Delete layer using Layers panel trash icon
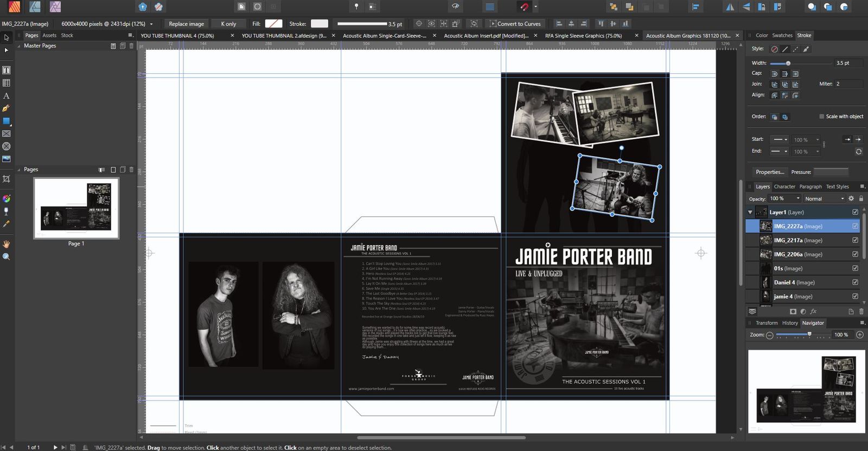The height and width of the screenshot is (451, 868). point(861,312)
